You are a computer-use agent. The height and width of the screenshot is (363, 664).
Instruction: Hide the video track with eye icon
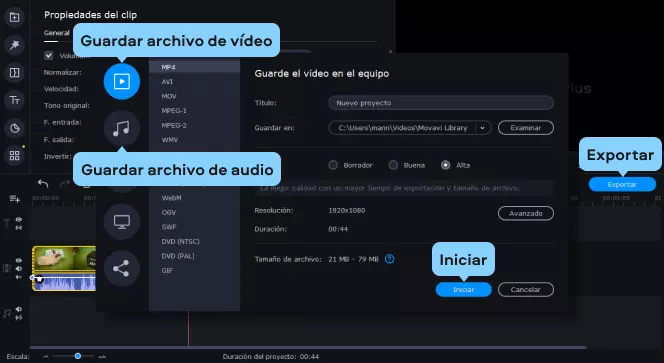pyautogui.click(x=19, y=260)
